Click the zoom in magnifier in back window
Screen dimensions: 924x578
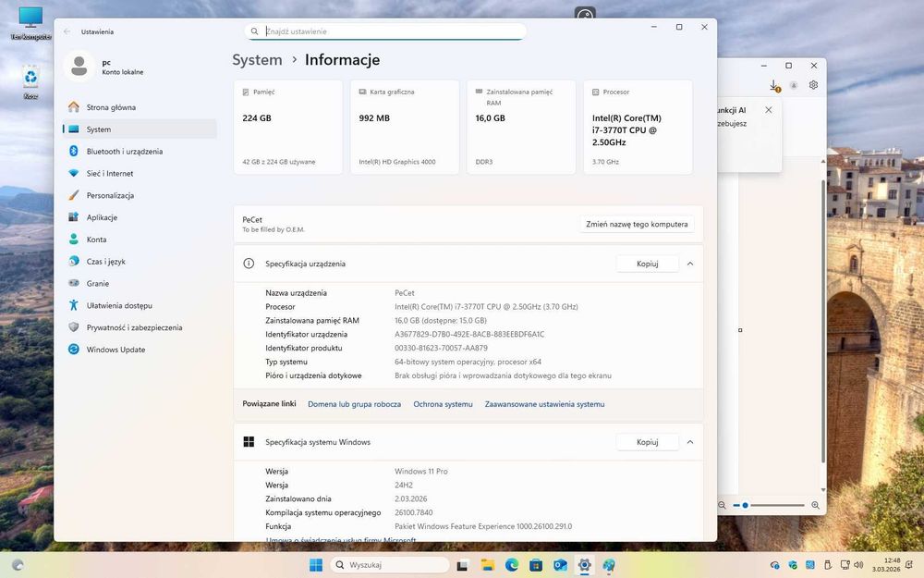[816, 506]
